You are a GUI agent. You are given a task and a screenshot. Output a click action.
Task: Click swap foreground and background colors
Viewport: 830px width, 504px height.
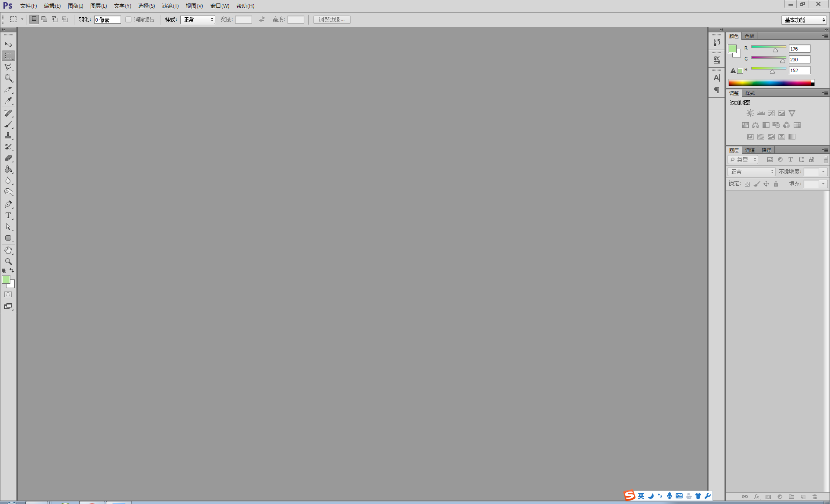[x=12, y=270]
